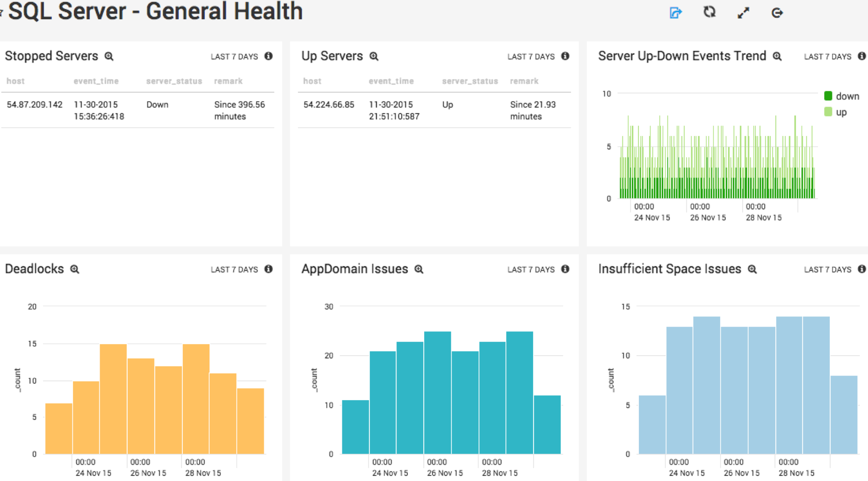The height and width of the screenshot is (481, 868).
Task: Refresh the dashboard with the reload icon
Action: click(x=709, y=12)
